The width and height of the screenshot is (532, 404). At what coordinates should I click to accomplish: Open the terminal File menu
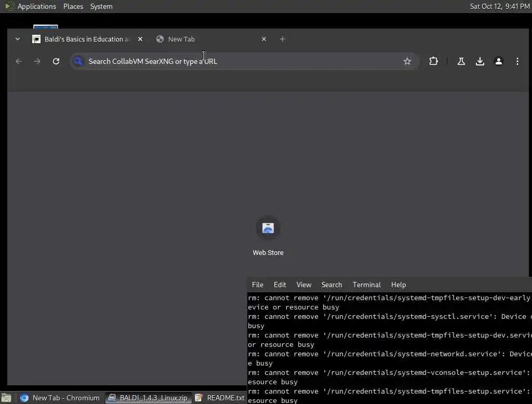258,285
